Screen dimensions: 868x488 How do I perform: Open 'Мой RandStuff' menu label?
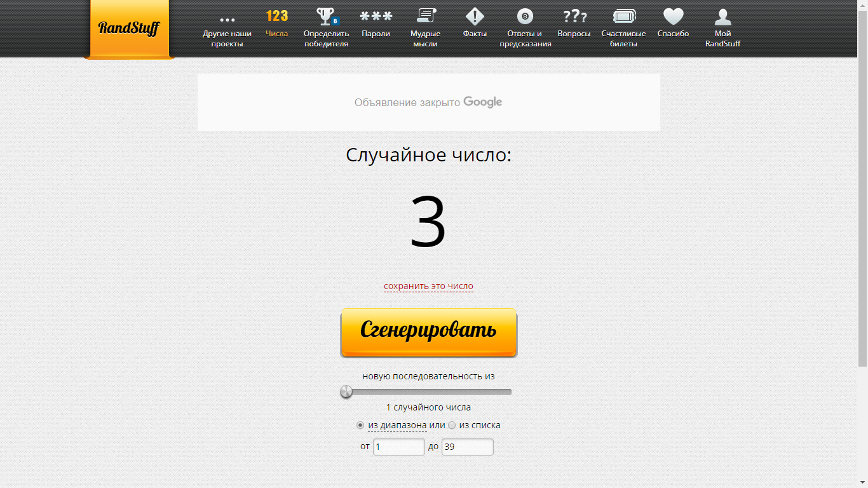[x=723, y=39]
